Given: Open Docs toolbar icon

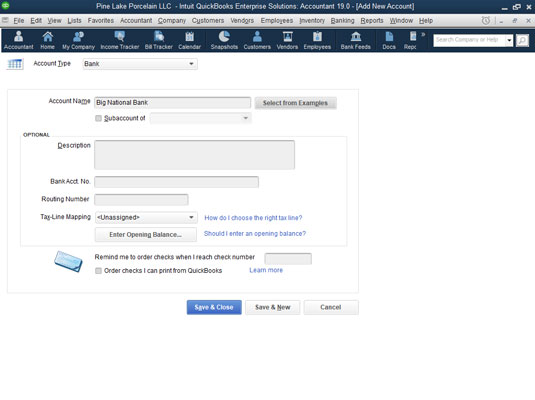Looking at the screenshot, I should click(389, 40).
